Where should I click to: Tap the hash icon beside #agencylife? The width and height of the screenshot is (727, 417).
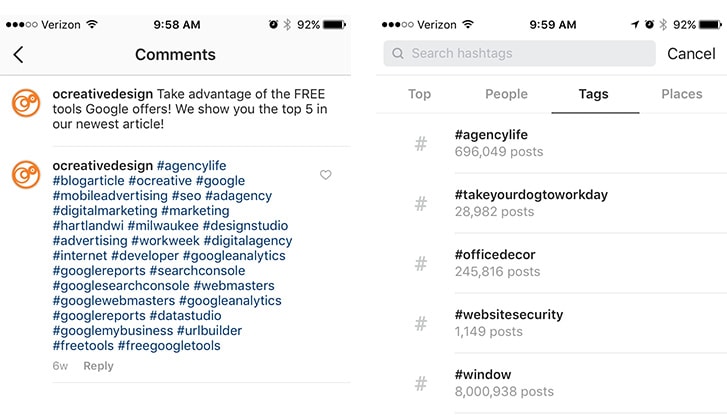[x=421, y=144]
